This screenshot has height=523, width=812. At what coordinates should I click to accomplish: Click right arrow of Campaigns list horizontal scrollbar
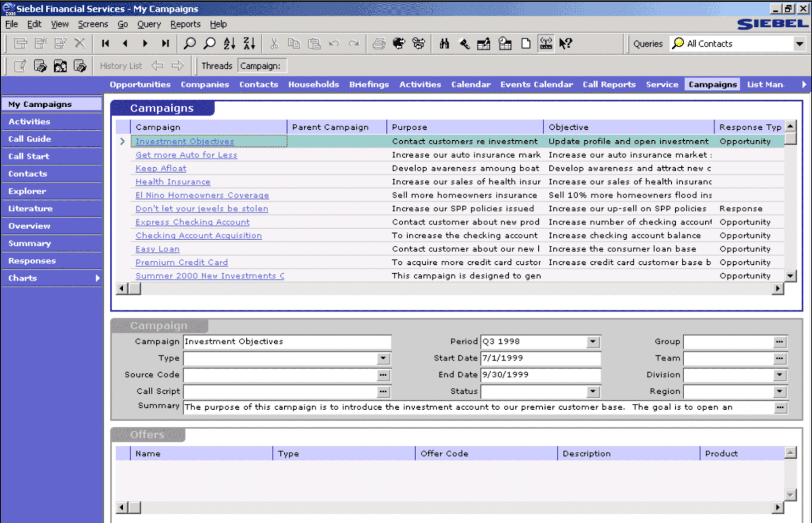point(777,289)
